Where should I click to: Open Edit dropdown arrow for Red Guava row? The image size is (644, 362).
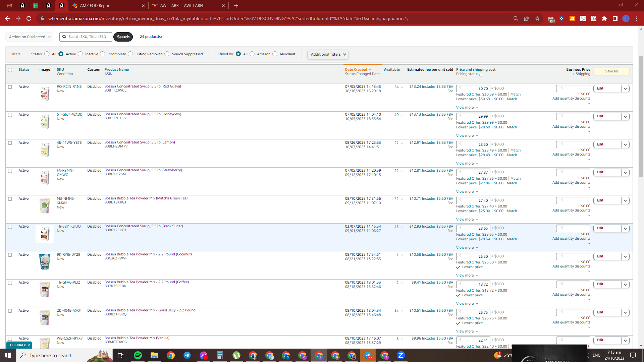pyautogui.click(x=626, y=89)
